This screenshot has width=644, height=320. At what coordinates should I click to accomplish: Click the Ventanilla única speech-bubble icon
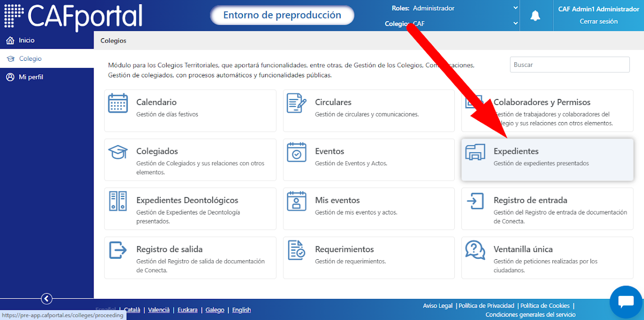tap(475, 250)
